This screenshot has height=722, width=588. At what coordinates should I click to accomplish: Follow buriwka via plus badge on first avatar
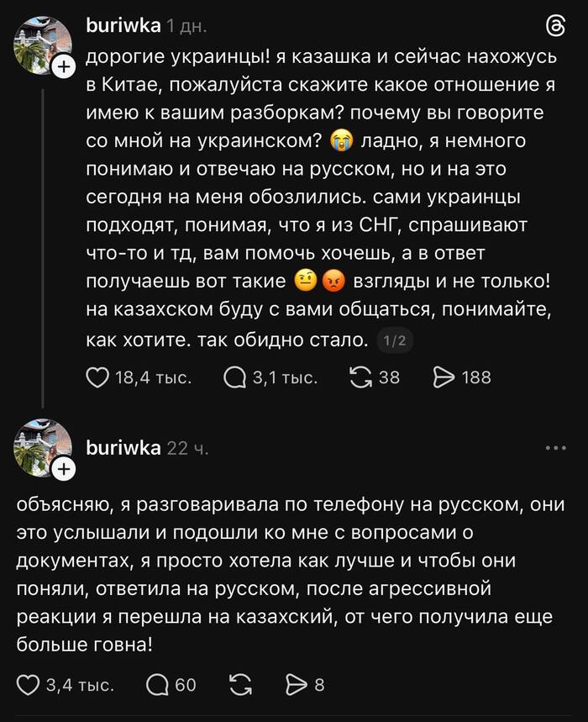(x=64, y=68)
